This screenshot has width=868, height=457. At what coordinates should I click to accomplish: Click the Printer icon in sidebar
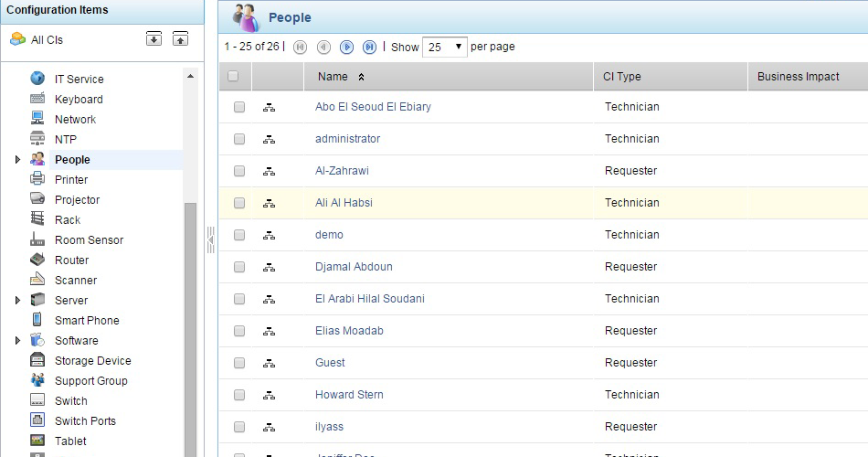coord(37,179)
